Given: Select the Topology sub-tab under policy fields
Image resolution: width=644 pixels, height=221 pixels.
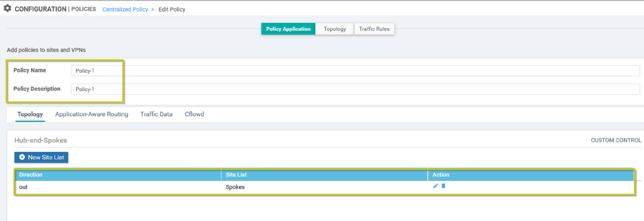Looking at the screenshot, I should tap(30, 114).
